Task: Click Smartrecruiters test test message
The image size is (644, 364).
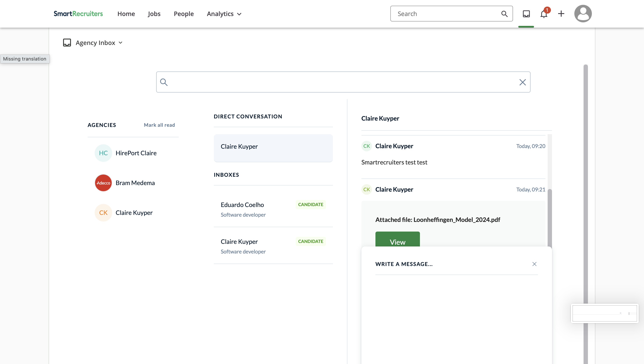Action: [x=394, y=162]
